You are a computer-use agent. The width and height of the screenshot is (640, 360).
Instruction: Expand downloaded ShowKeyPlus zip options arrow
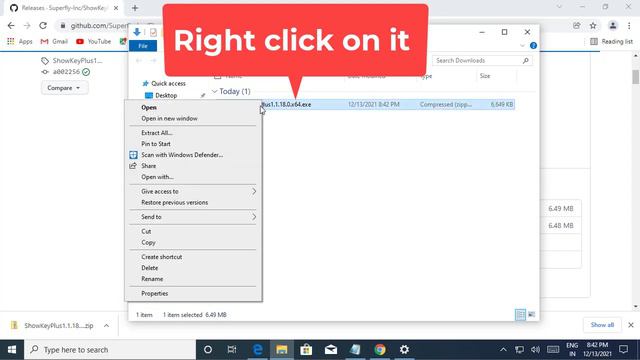click(106, 325)
